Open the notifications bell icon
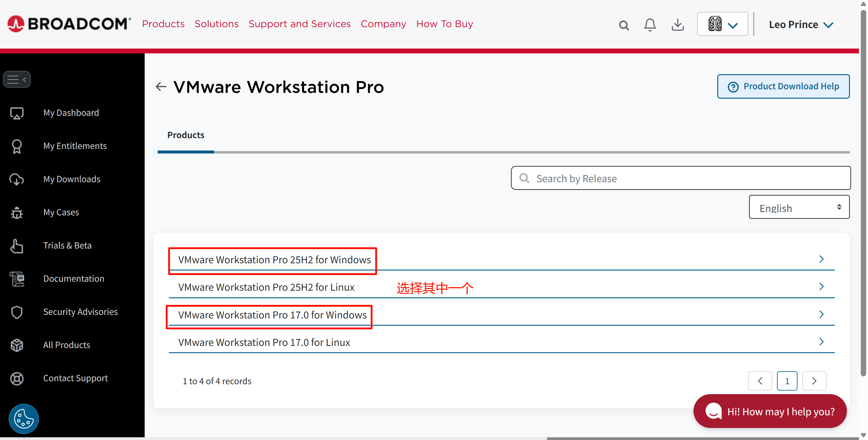Viewport: 868px width, 440px height. tap(650, 25)
